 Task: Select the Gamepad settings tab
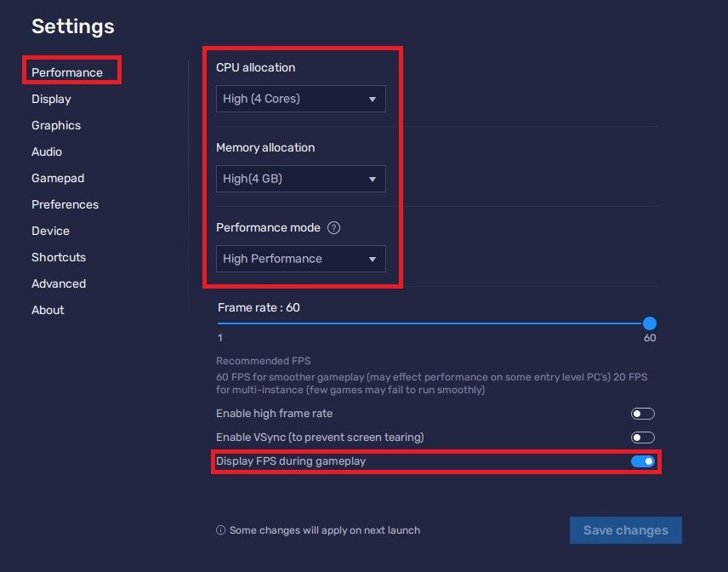tap(58, 178)
